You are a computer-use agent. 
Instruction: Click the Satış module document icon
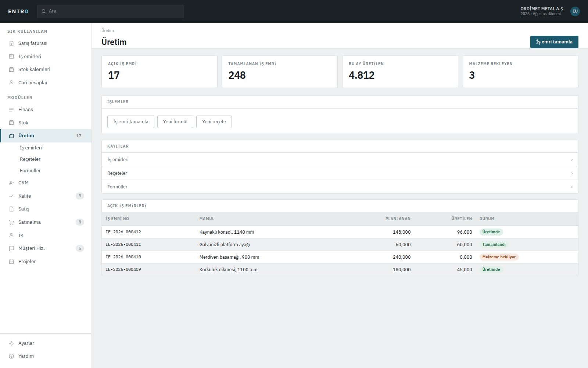tap(11, 209)
